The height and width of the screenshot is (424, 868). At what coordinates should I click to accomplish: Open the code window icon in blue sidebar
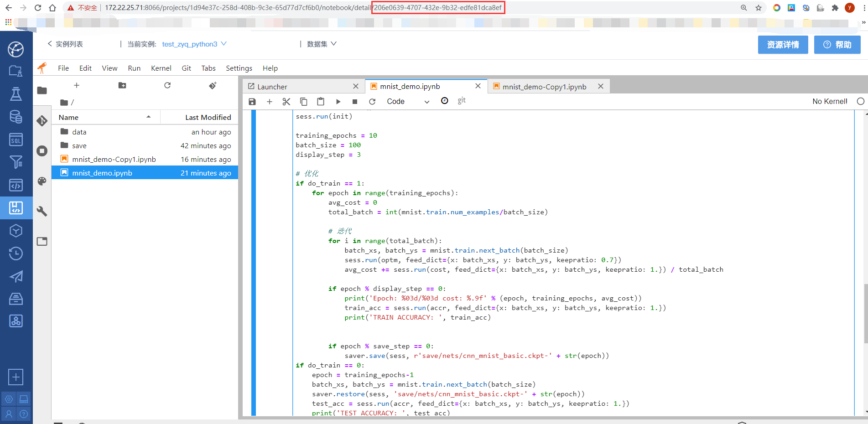(16, 185)
